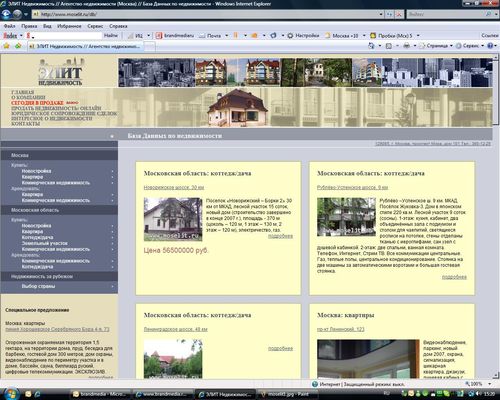
Task: Click the brandmedia.ru toolbar bookmark
Action: click(175, 35)
